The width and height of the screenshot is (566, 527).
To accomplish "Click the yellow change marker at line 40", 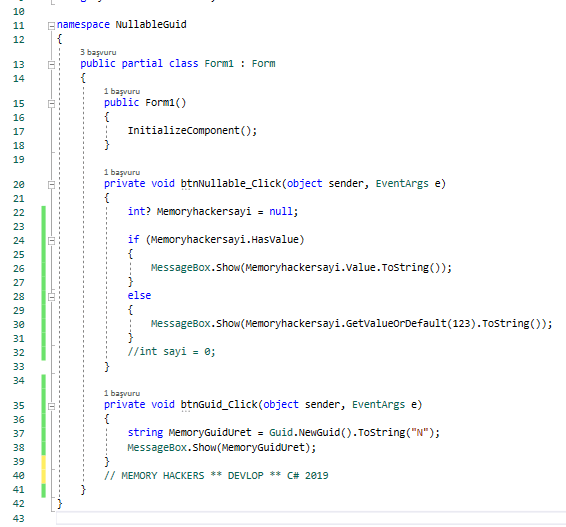I will point(43,475).
